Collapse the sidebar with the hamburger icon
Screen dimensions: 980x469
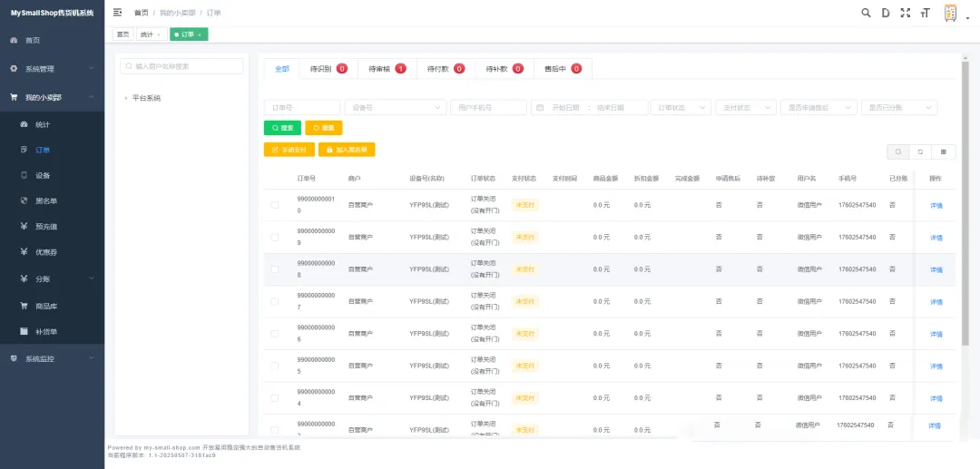pyautogui.click(x=117, y=13)
